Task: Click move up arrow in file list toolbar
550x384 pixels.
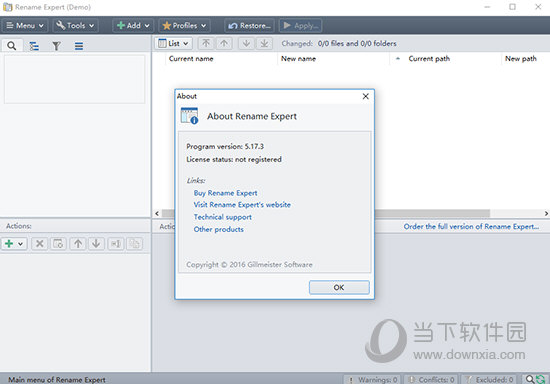Action: tap(224, 43)
